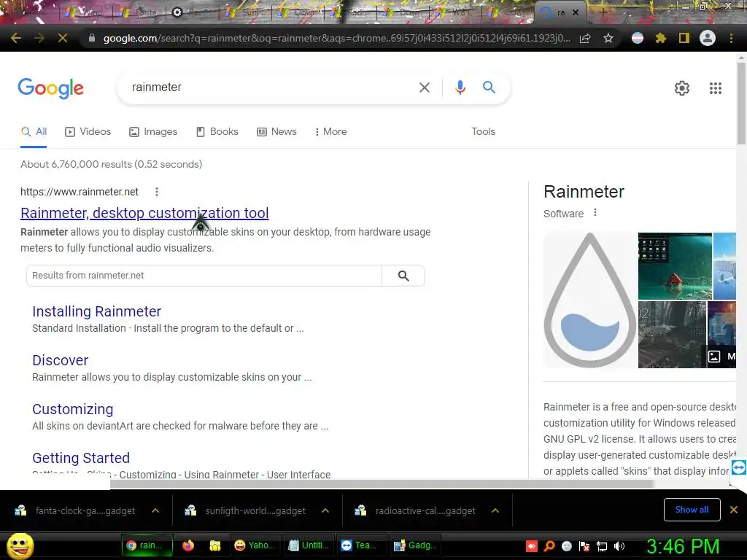Image resolution: width=747 pixels, height=560 pixels.
Task: Switch to the Untitled Notepad taskbar window
Action: click(309, 545)
